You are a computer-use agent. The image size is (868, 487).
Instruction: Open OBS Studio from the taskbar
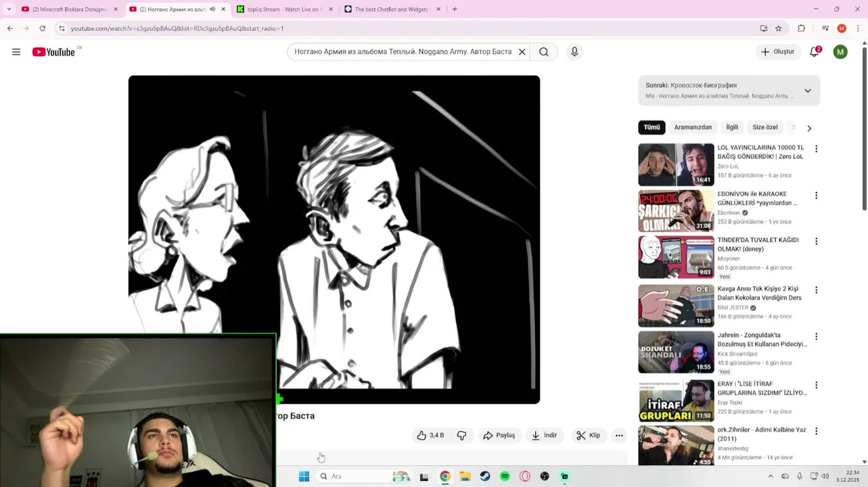pos(545,476)
